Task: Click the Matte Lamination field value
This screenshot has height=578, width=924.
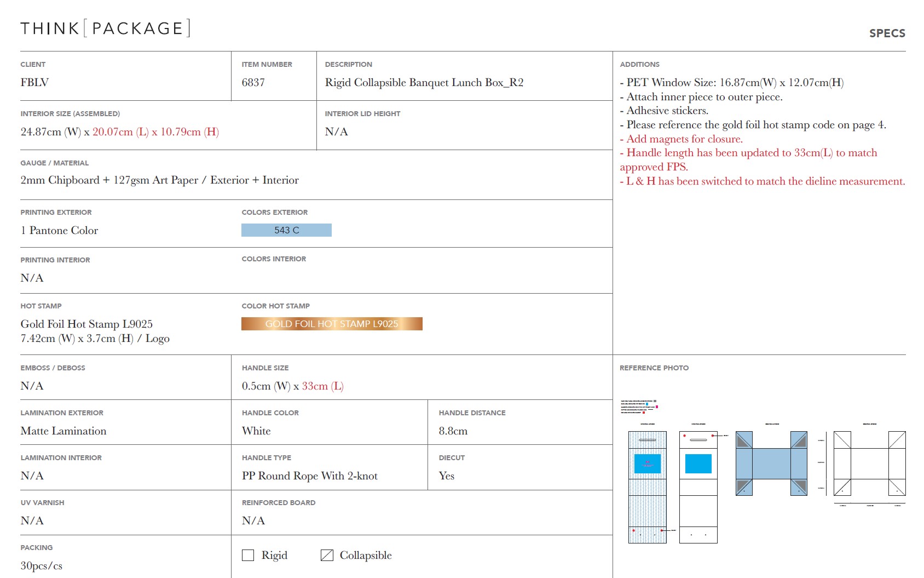Action: 63,431
